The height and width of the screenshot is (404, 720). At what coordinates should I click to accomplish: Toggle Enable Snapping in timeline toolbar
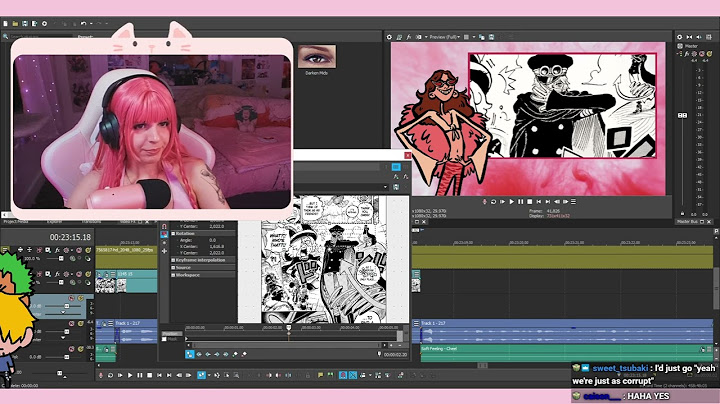tap(343, 375)
